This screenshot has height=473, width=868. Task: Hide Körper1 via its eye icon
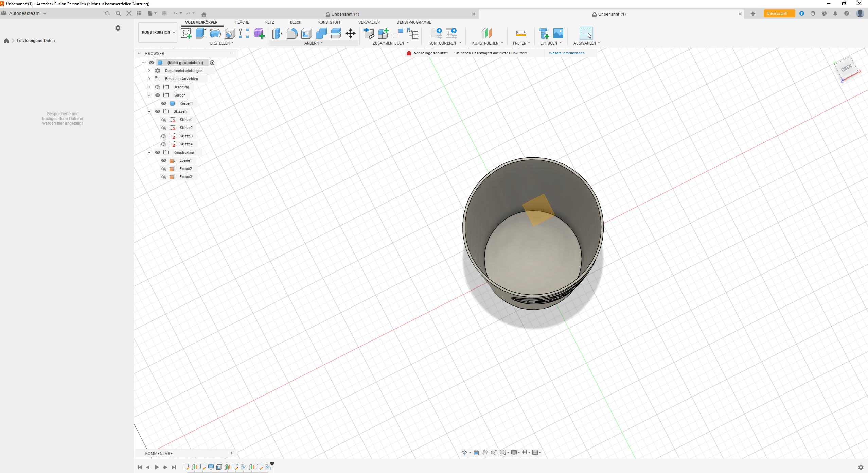point(164,103)
